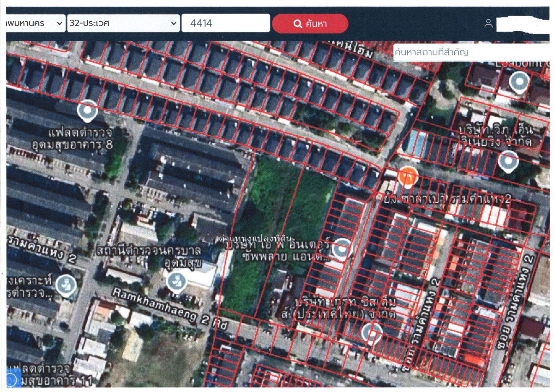The width and height of the screenshot is (554, 392).
Task: Click the บริษัท วิภู เอ็น จิเนียริ่ง location pin
Action: (x=508, y=162)
